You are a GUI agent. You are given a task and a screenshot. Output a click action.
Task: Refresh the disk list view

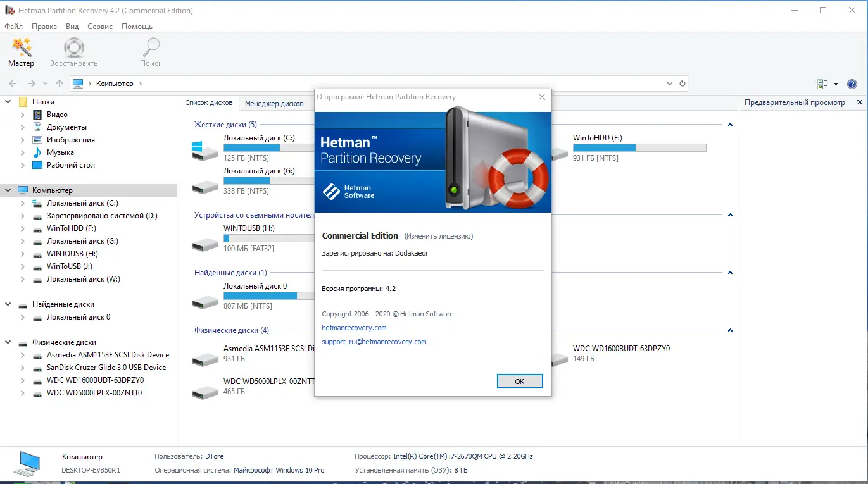(x=682, y=83)
